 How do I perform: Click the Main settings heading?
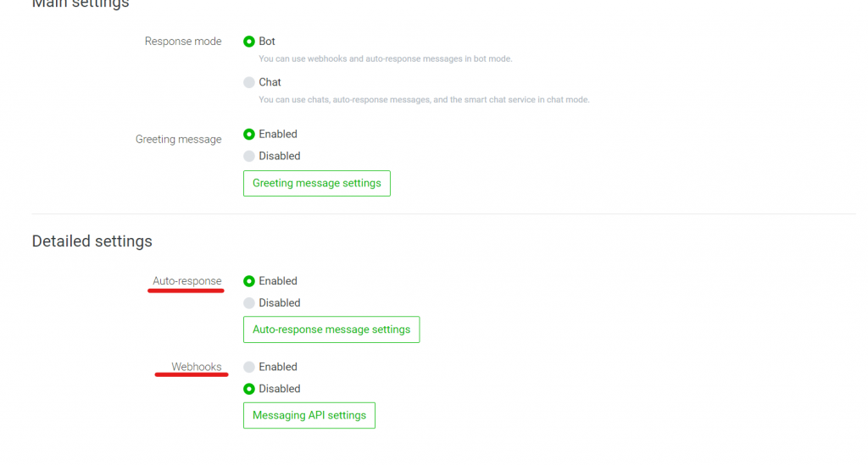tap(81, 4)
